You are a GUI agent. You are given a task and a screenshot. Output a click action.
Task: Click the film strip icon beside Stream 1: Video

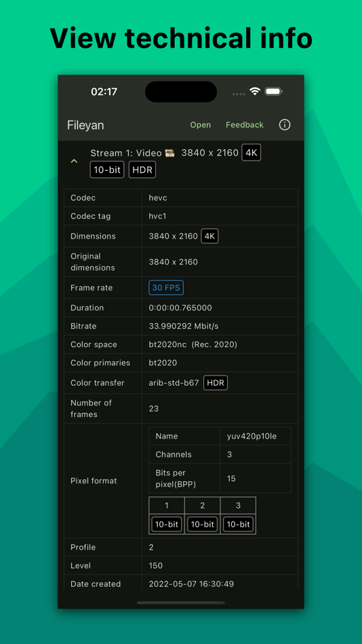pyautogui.click(x=169, y=153)
